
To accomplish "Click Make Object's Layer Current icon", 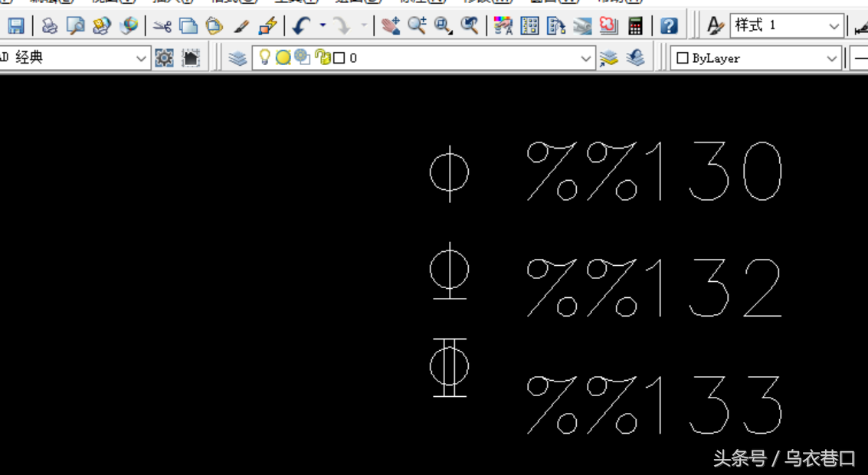I will [609, 57].
